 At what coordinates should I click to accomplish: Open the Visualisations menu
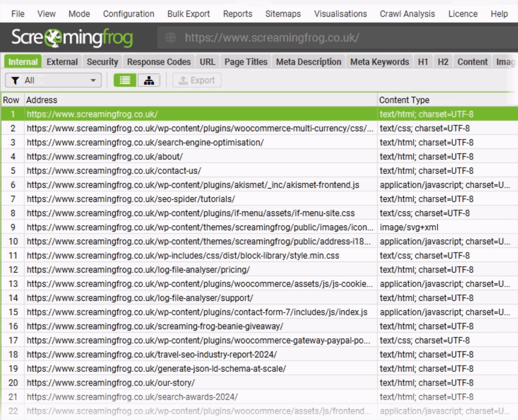(x=340, y=14)
